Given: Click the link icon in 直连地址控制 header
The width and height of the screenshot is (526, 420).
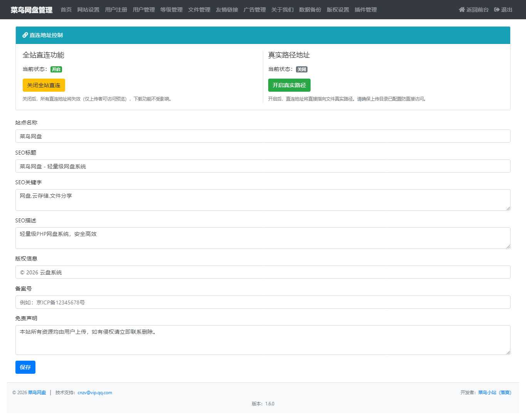Looking at the screenshot, I should click(25, 35).
